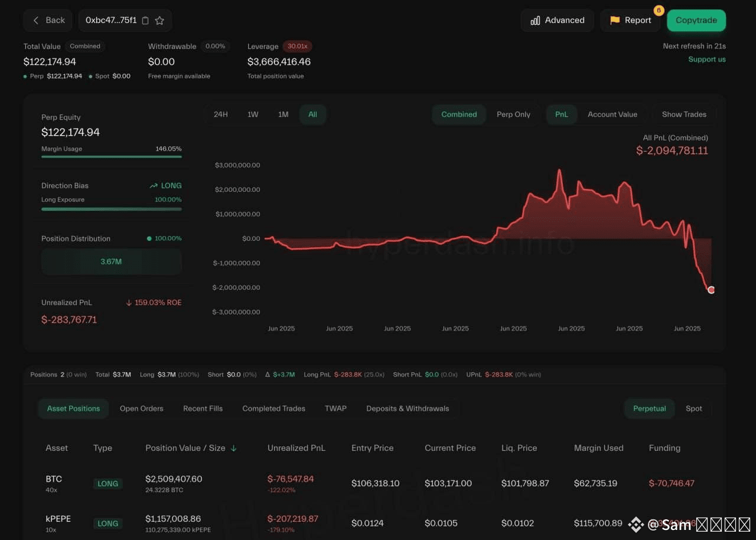Switch to Spot positions
The image size is (756, 540).
694,408
